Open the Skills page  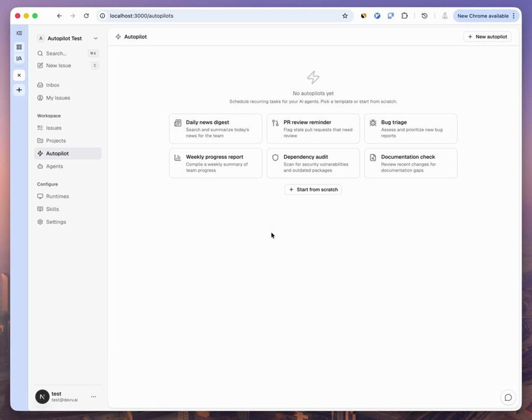pyautogui.click(x=68, y=209)
